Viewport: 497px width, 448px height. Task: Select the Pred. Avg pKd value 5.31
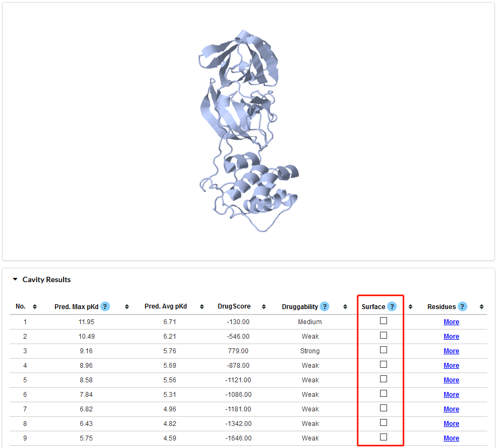pyautogui.click(x=170, y=395)
